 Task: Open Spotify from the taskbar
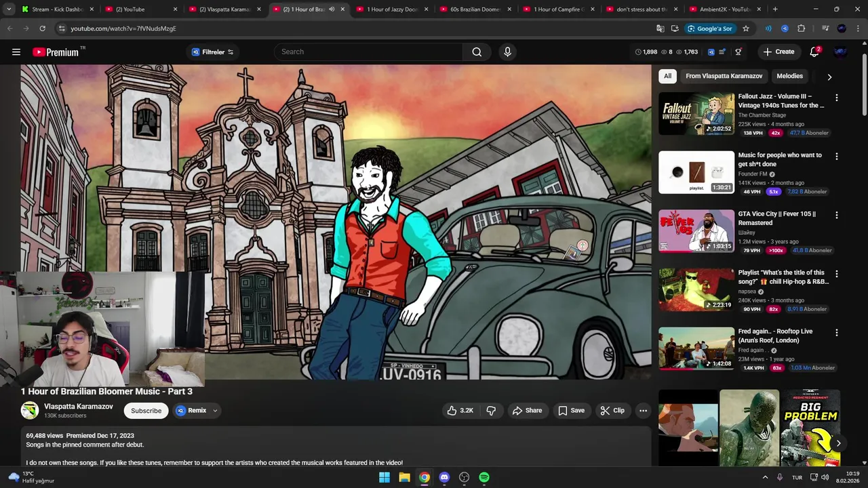484,477
